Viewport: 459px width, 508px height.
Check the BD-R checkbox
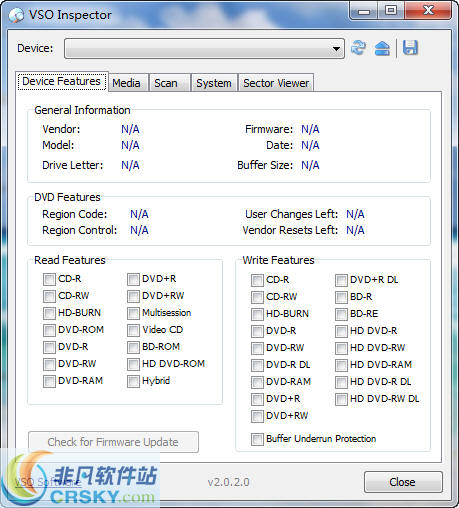pyautogui.click(x=341, y=297)
